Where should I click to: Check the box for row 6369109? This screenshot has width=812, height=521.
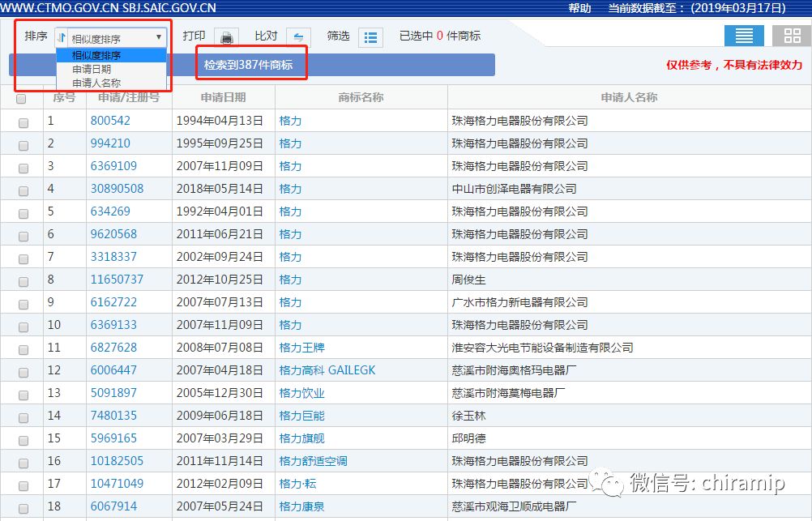[24, 169]
